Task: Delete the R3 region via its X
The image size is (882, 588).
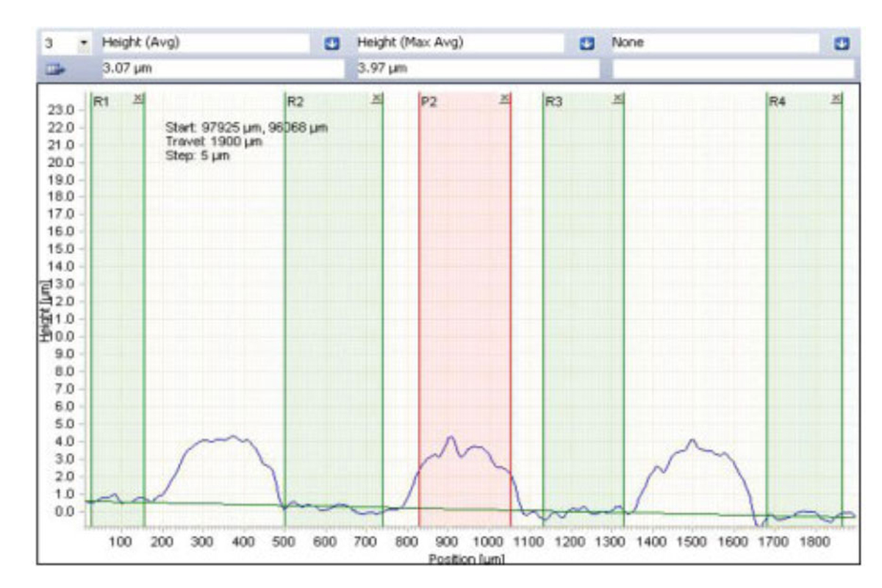Action: coord(617,98)
